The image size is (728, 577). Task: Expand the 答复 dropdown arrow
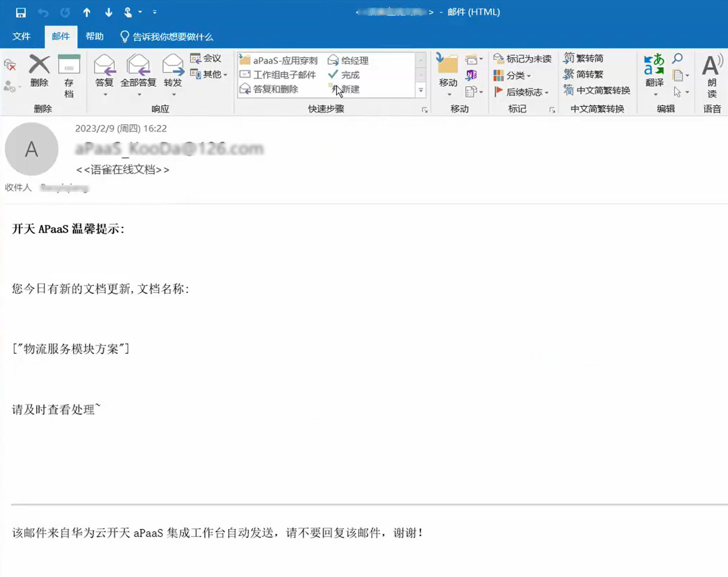105,95
